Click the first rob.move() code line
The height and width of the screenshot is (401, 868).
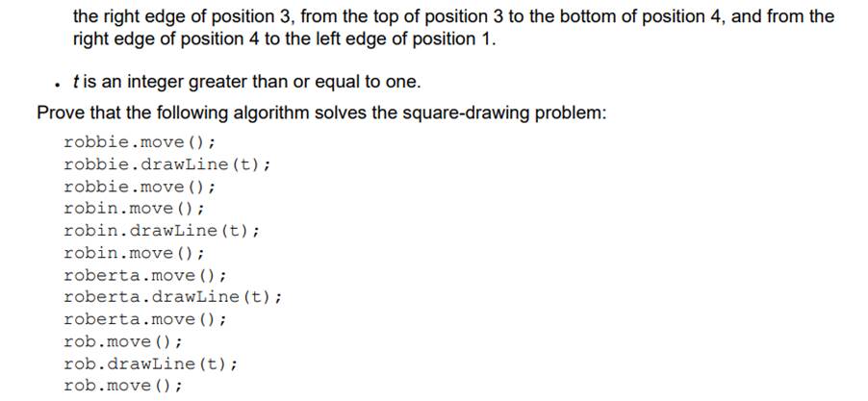click(122, 341)
